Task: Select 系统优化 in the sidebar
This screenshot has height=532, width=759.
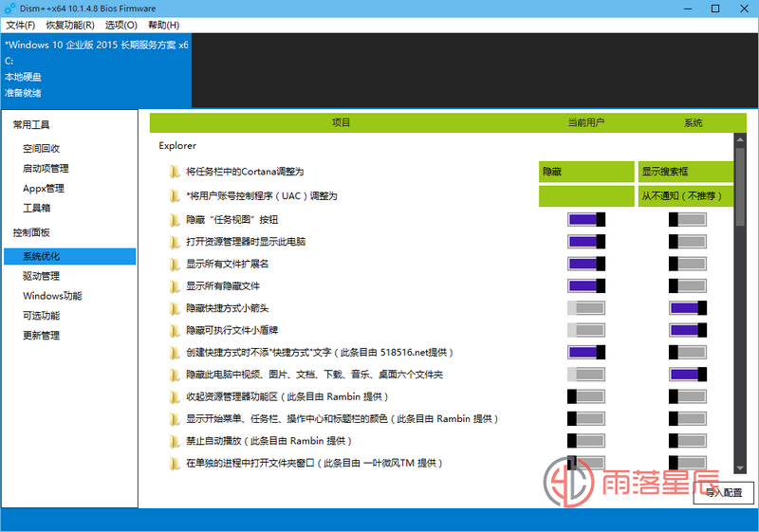Action: 69,256
